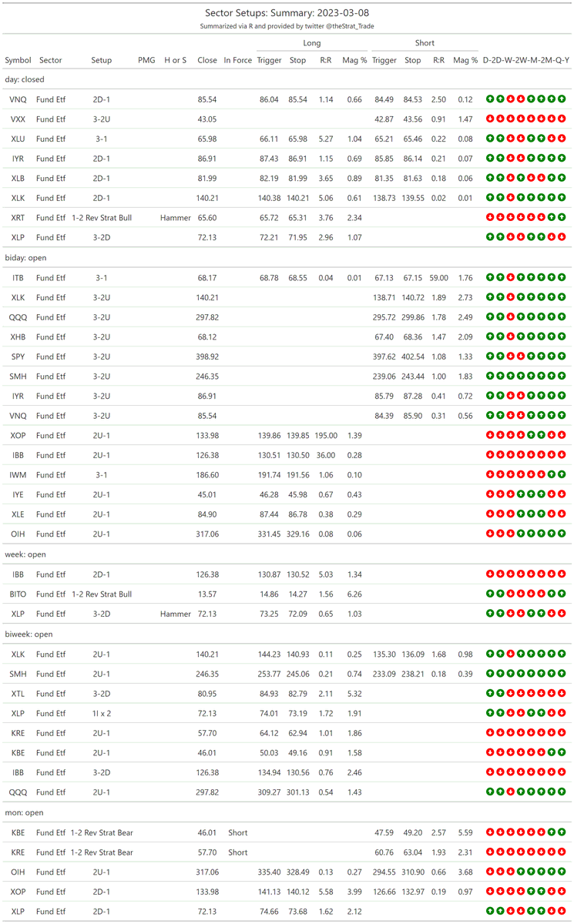The width and height of the screenshot is (574, 924).
Task: Click the close price 186.60 for IWM
Action: pyautogui.click(x=207, y=475)
